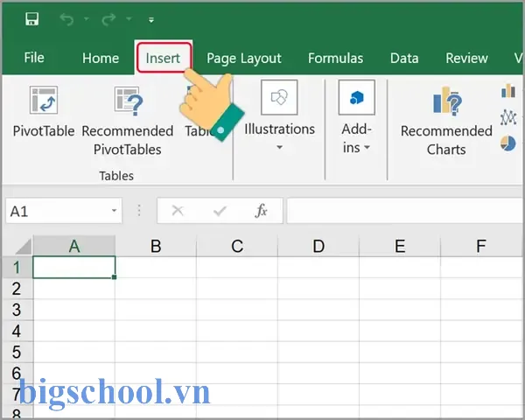Click the Redo arrow icon
The image size is (525, 420).
(x=108, y=19)
